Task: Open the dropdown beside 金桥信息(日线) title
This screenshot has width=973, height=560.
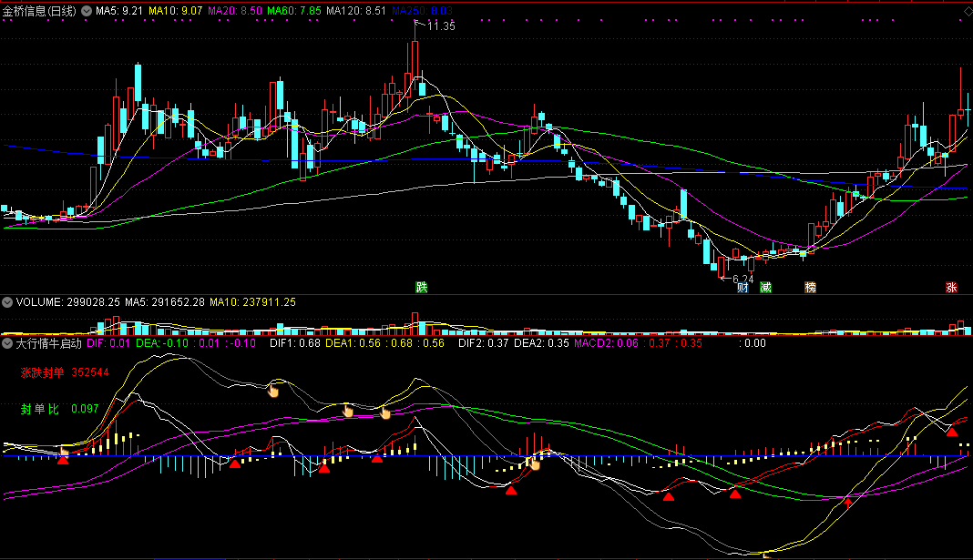Action: (87, 11)
